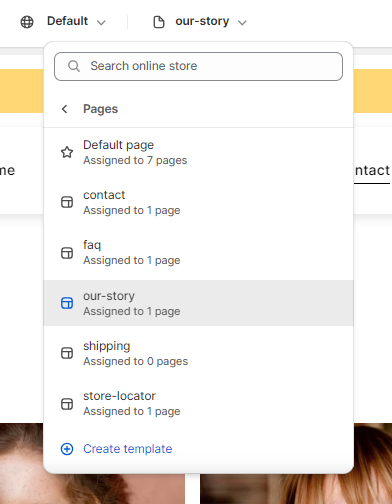Go back using the chevron beside Pages
This screenshot has height=504, width=392.
(65, 109)
